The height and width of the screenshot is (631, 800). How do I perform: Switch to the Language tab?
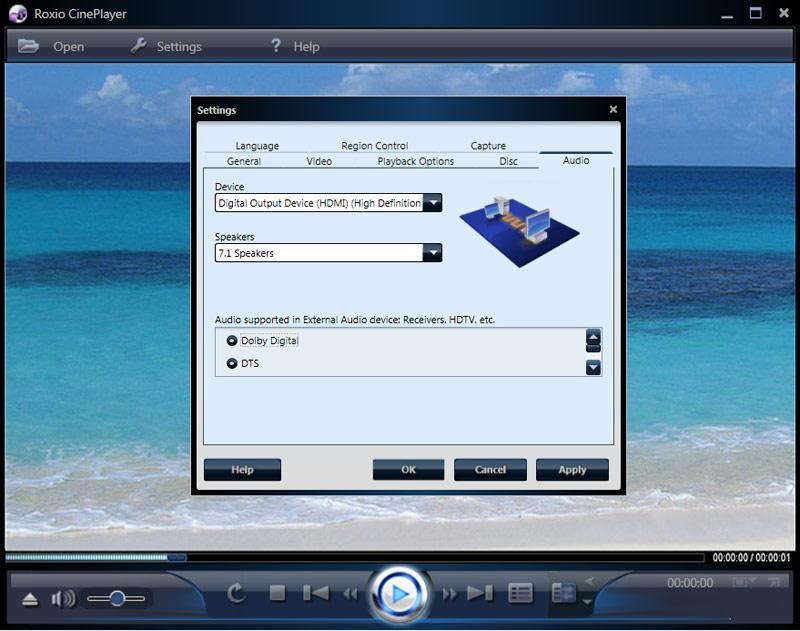257,146
